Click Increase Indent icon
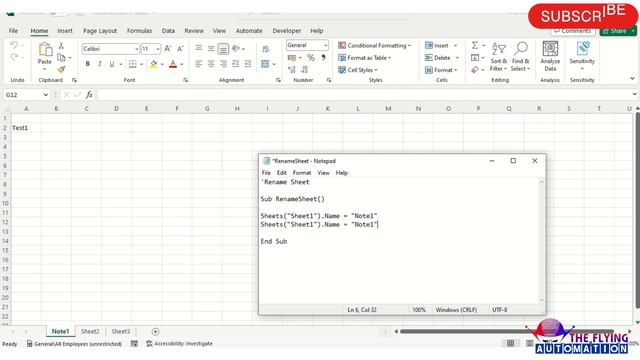Image resolution: width=640 pixels, height=360 pixels. coord(248,64)
